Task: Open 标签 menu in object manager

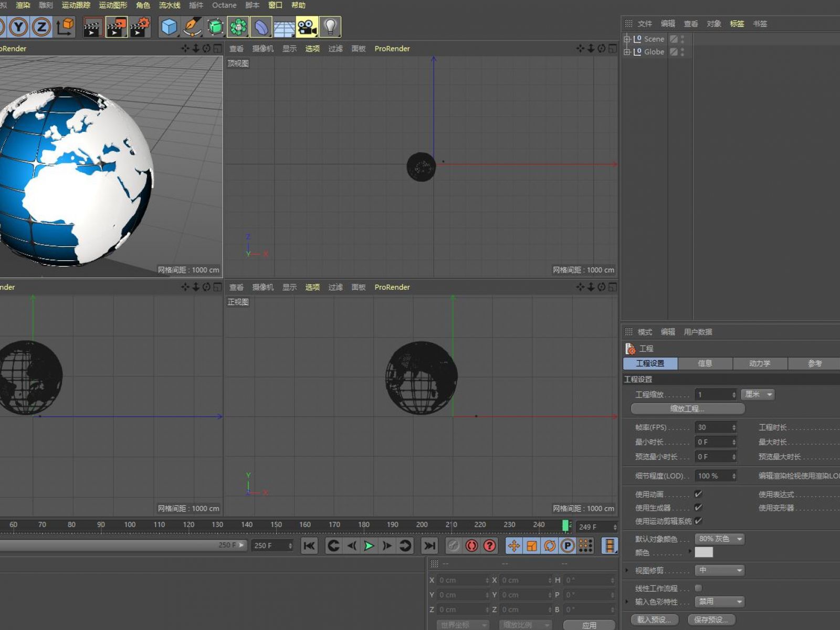Action: click(x=737, y=24)
